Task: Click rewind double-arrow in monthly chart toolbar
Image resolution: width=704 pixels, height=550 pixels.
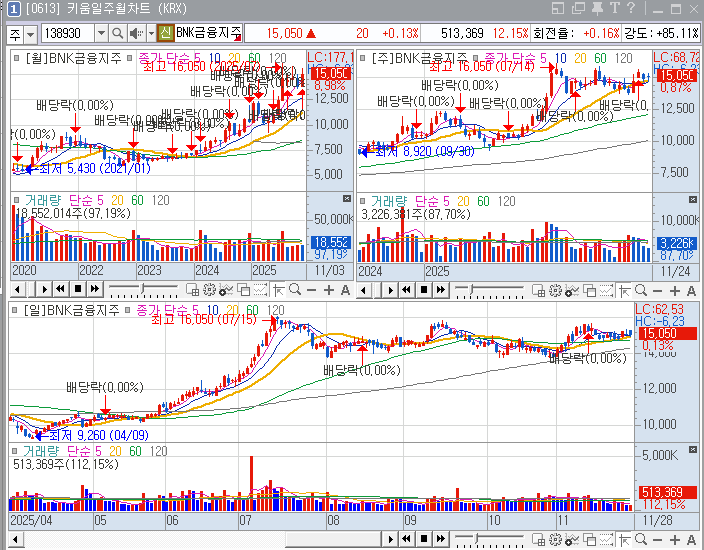Action: [x=61, y=289]
